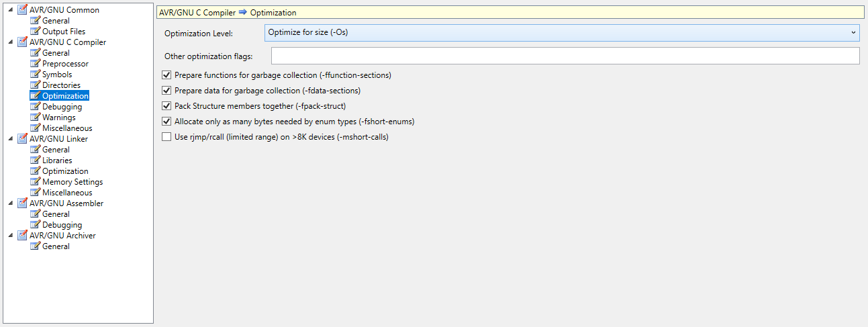Click the AVR/GNU Common category icon
This screenshot has width=868, height=327.
pyautogui.click(x=22, y=9)
